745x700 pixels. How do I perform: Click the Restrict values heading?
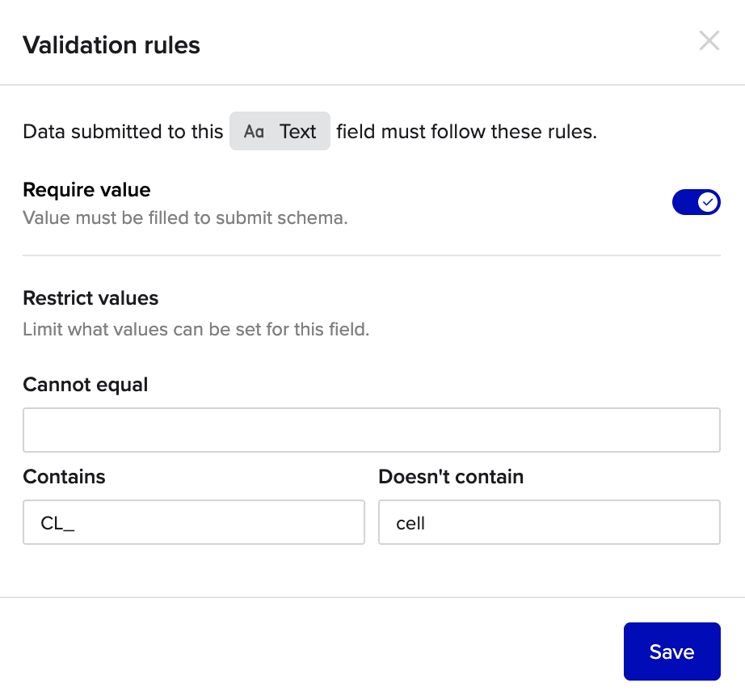pyautogui.click(x=90, y=298)
